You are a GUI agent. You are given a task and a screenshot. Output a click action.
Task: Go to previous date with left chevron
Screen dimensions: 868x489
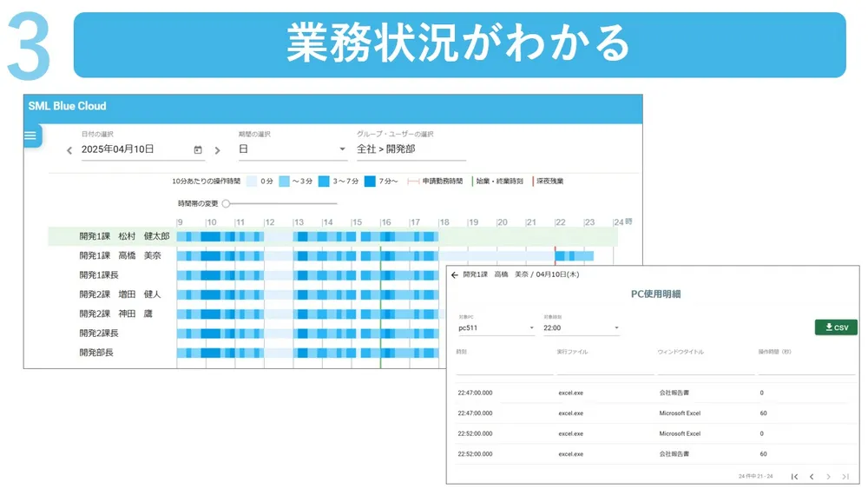[70, 150]
